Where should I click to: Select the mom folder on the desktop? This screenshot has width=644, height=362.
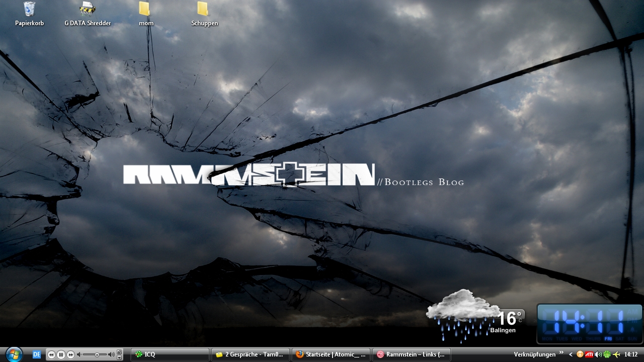[146, 14]
